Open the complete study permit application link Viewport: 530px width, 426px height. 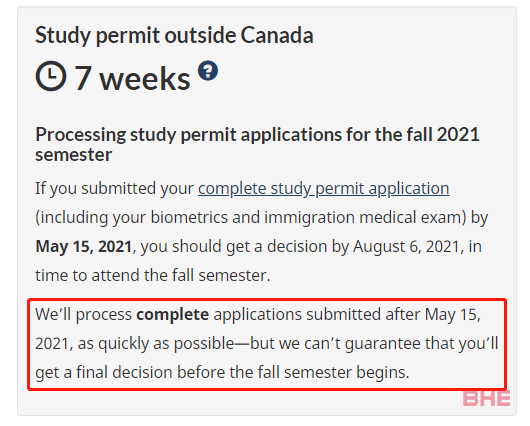tap(323, 188)
